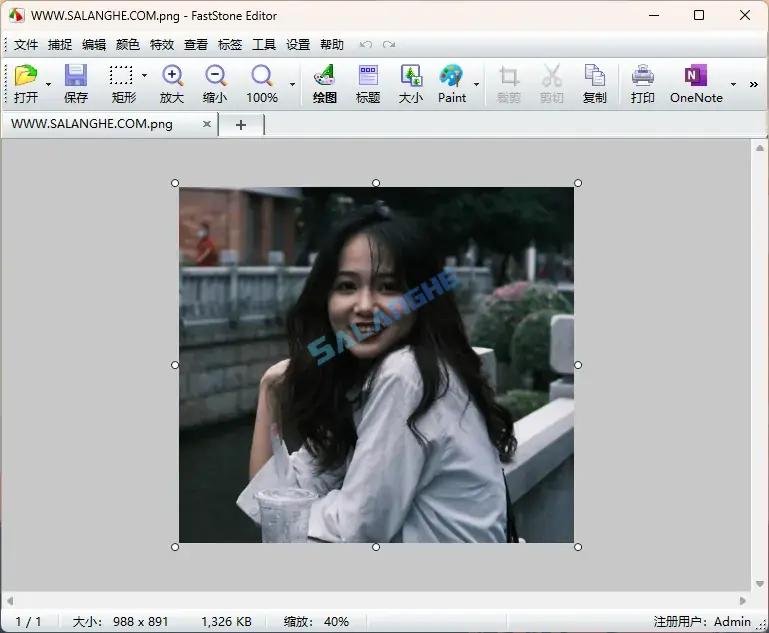Zoom in with the 放大 icon

point(172,84)
